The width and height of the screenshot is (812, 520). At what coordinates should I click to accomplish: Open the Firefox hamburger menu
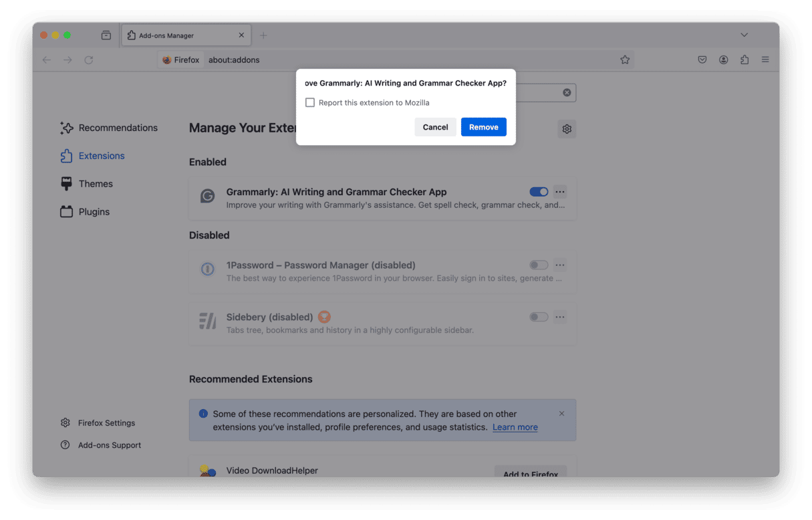(765, 59)
